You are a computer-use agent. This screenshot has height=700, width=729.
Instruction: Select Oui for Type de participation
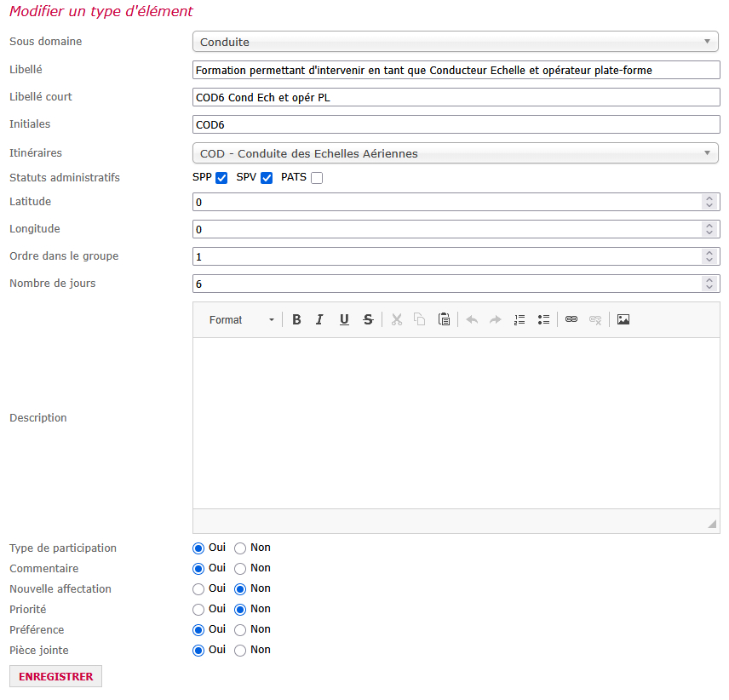point(198,548)
